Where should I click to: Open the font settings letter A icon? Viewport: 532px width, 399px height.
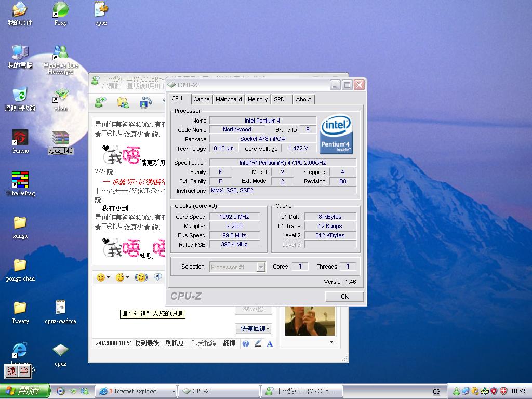coord(270,343)
